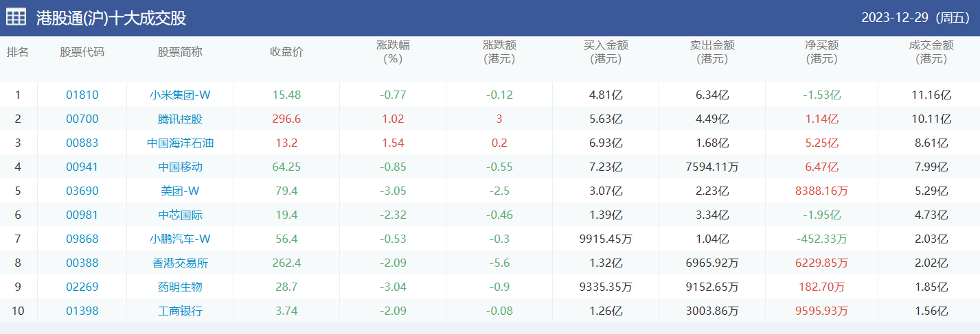980x334 pixels.
Task: Click the 涨跌幅 column header
Action: pyautogui.click(x=393, y=52)
